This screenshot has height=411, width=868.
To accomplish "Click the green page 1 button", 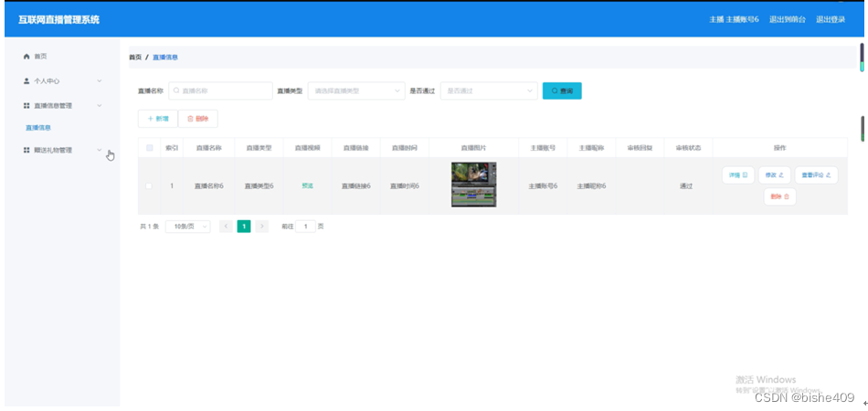I will click(x=244, y=227).
